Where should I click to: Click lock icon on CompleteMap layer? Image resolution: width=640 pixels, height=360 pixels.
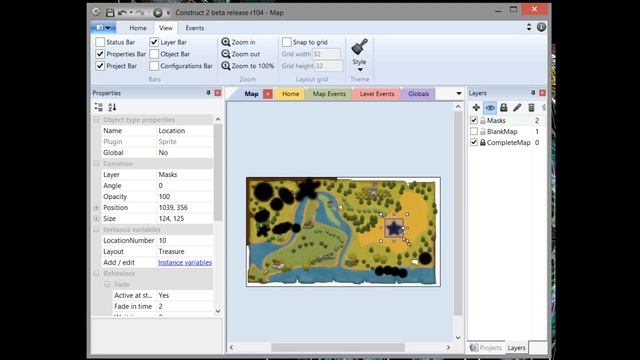(482, 142)
